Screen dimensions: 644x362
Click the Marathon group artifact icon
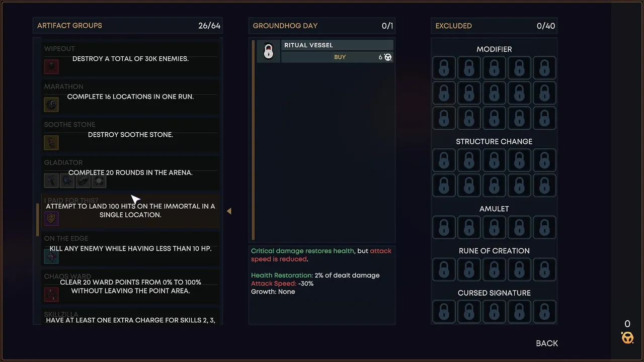coord(51,105)
